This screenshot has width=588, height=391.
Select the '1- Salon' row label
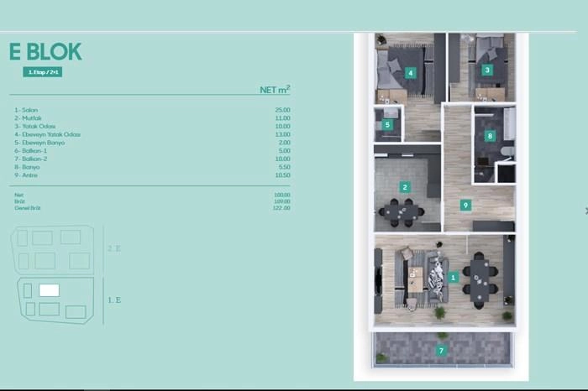pyautogui.click(x=26, y=110)
